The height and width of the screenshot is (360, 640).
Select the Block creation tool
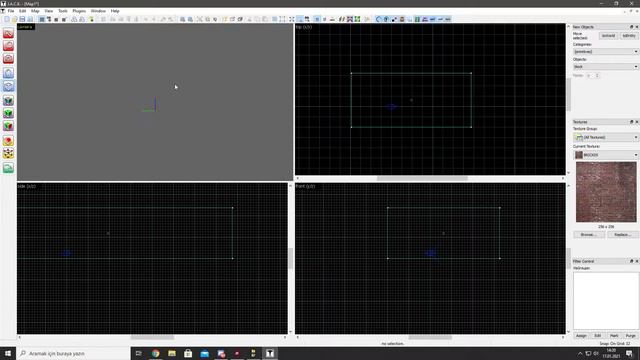point(9,86)
